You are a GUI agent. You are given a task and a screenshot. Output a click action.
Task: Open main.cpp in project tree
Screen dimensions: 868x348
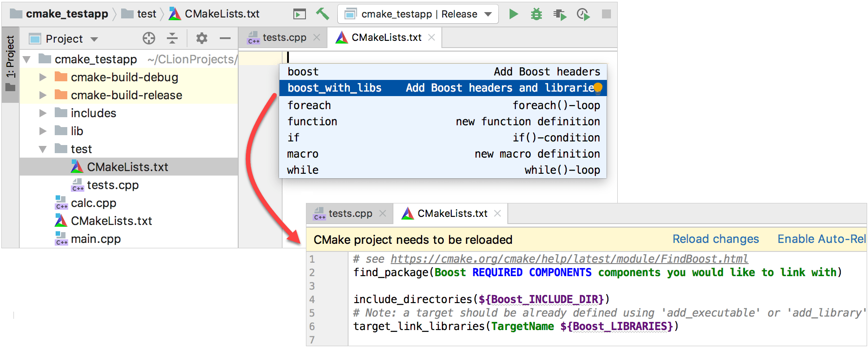[x=96, y=239]
